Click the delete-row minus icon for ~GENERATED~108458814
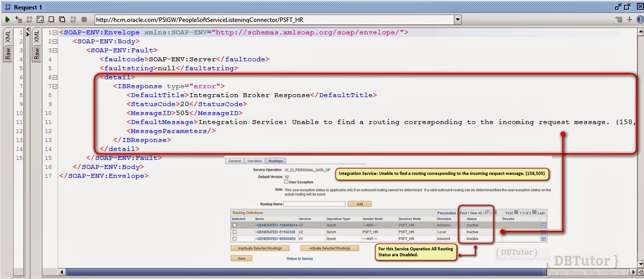Viewport: 644px width, 279px height. pos(543,225)
